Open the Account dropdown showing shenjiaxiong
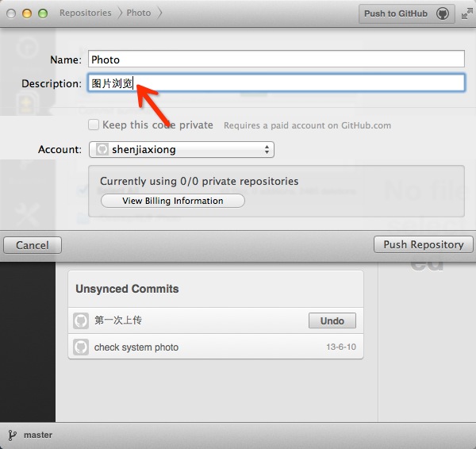The width and height of the screenshot is (476, 449). (x=182, y=149)
